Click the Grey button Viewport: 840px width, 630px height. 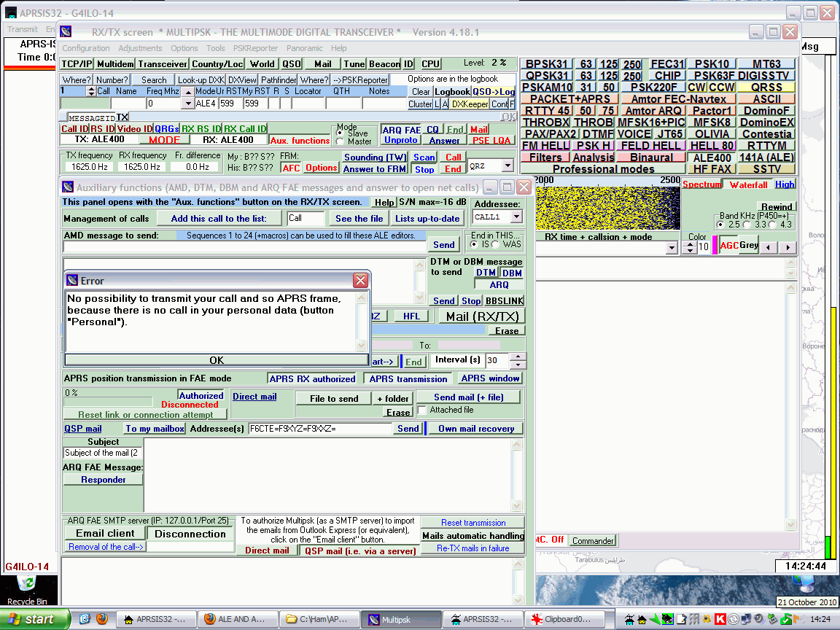click(x=748, y=245)
